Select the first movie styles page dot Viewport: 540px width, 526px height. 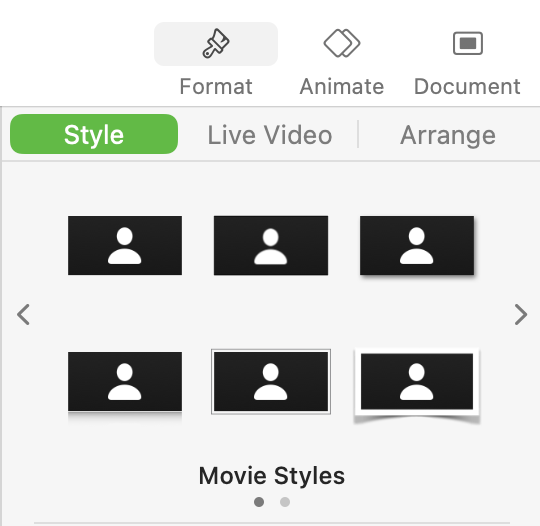pos(259,502)
